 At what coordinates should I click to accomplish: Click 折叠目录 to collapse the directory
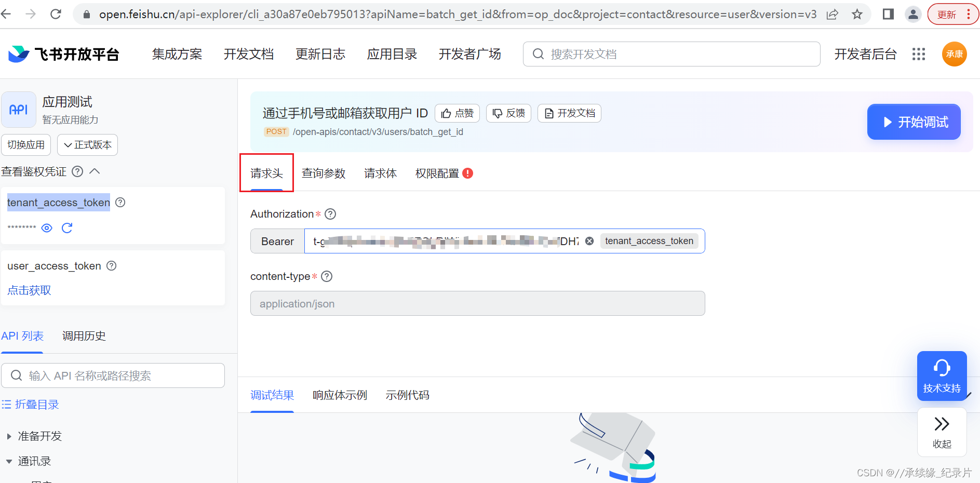31,405
